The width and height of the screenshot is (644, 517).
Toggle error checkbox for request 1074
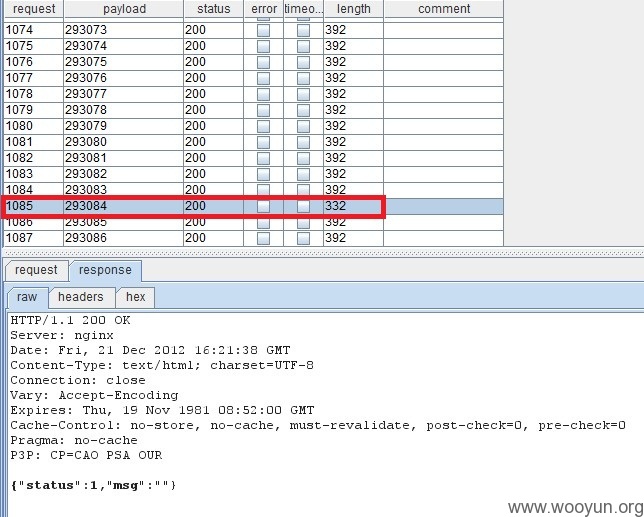(263, 30)
